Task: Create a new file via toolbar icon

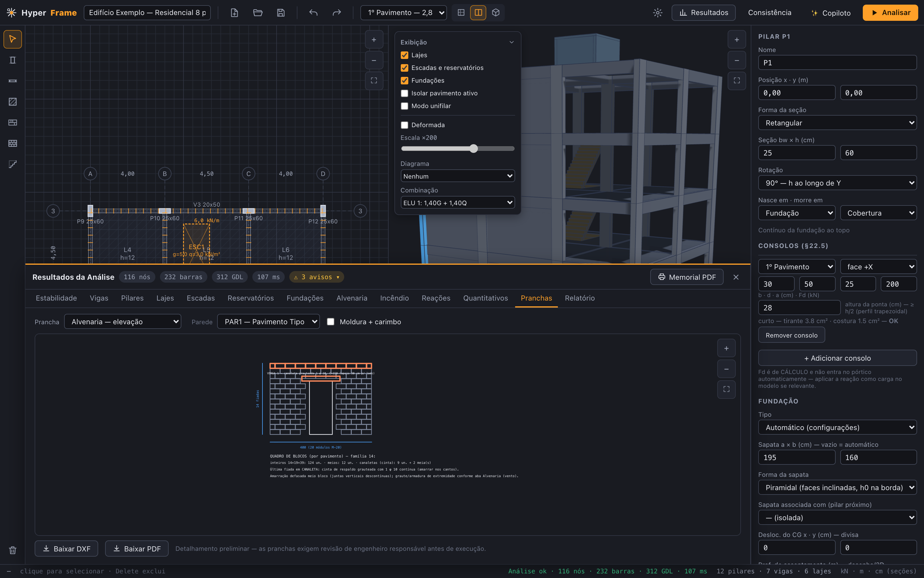Action: coord(234,13)
